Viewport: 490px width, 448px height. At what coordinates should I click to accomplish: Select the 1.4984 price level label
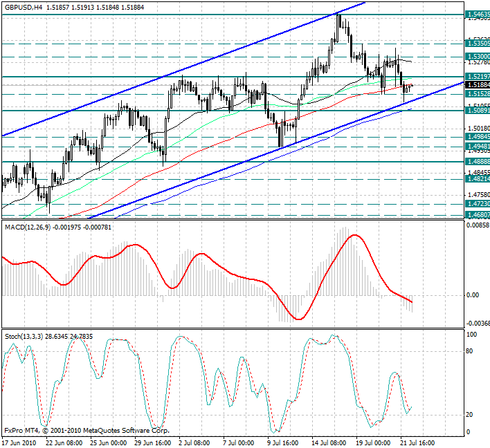pyautogui.click(x=478, y=137)
